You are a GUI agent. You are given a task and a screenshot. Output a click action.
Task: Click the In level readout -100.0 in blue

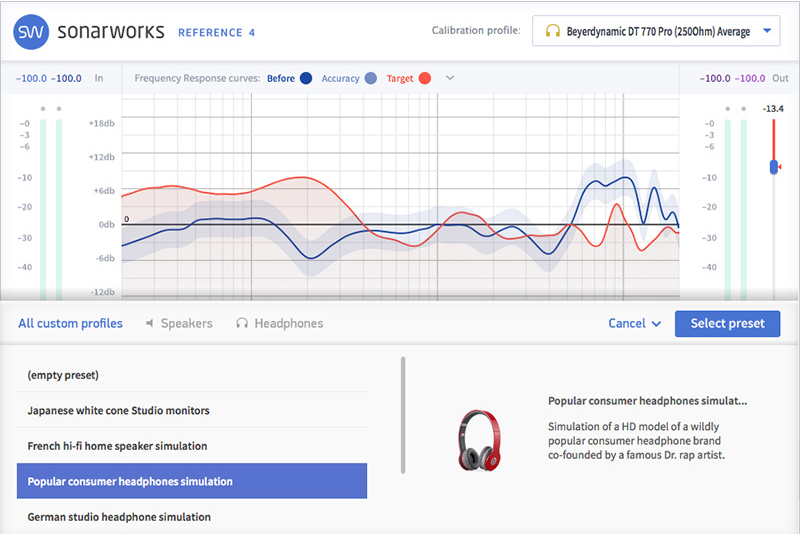click(31, 79)
